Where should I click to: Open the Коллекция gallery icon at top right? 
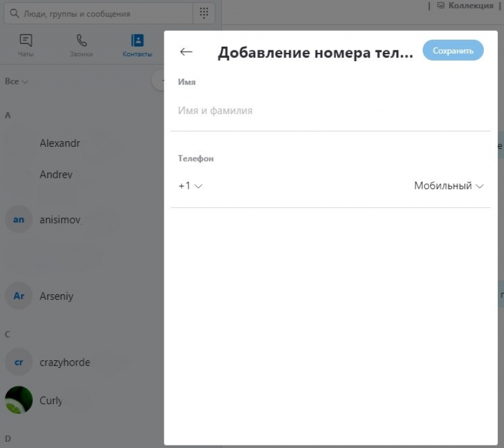[x=440, y=6]
